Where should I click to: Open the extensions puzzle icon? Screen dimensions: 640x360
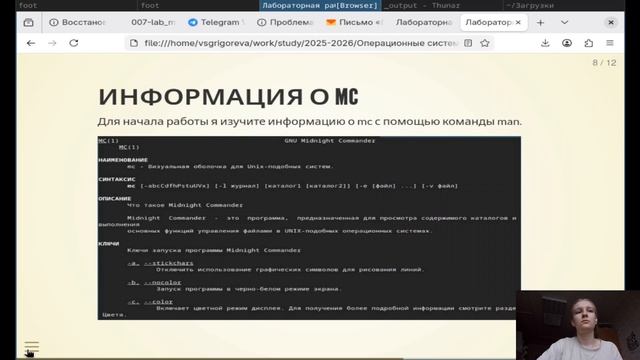(x=589, y=43)
